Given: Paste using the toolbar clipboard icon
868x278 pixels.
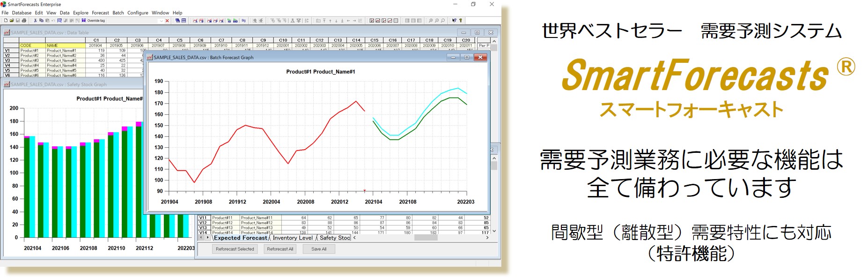Looking at the screenshot, I should (47, 21).
